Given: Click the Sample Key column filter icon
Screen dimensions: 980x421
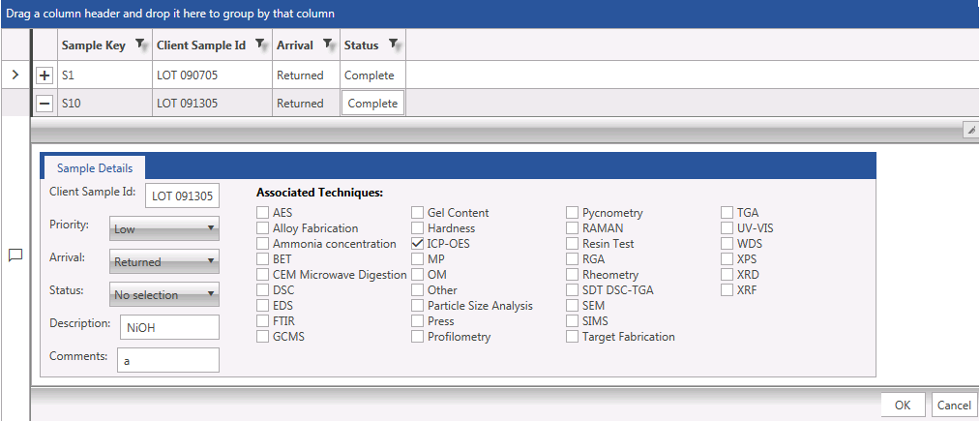Looking at the screenshot, I should (x=141, y=45).
